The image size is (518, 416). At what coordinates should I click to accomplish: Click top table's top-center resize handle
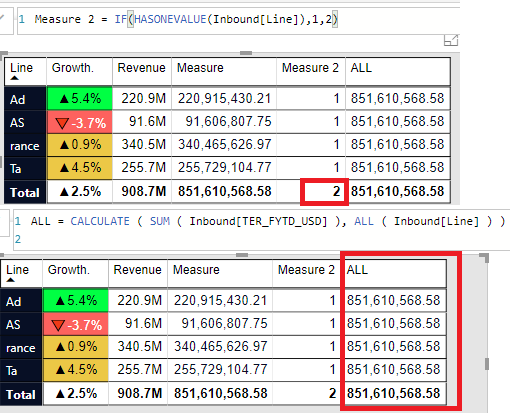[x=246, y=53]
